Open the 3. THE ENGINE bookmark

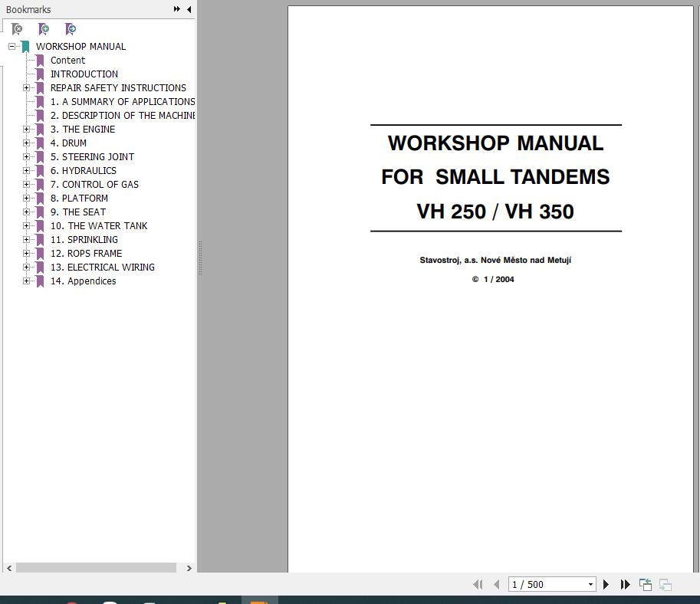[x=83, y=129]
